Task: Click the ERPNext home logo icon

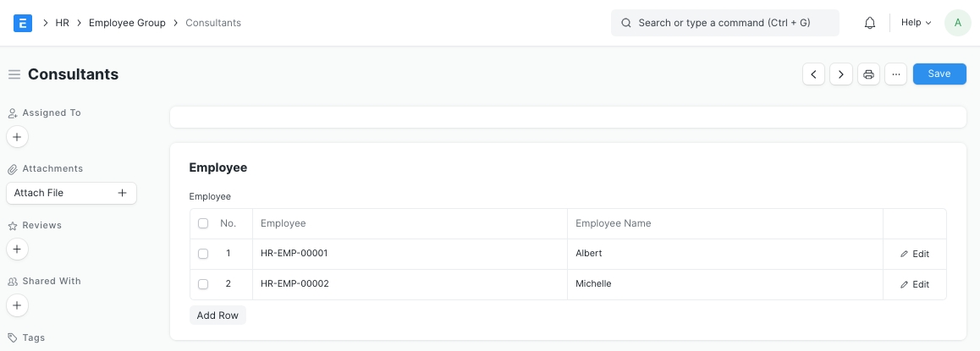Action: [23, 23]
